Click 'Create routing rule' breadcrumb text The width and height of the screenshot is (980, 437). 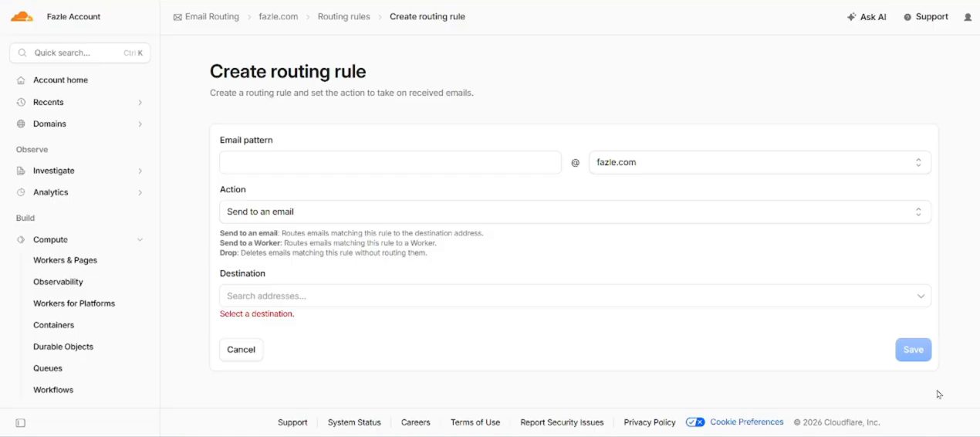427,16
